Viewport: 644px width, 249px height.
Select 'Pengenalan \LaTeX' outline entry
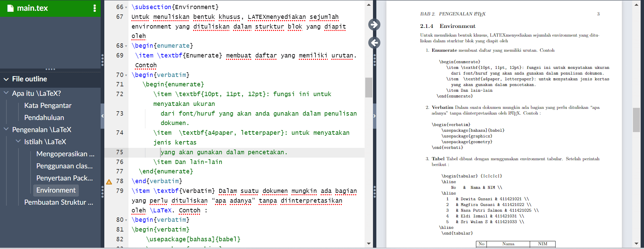(42, 130)
